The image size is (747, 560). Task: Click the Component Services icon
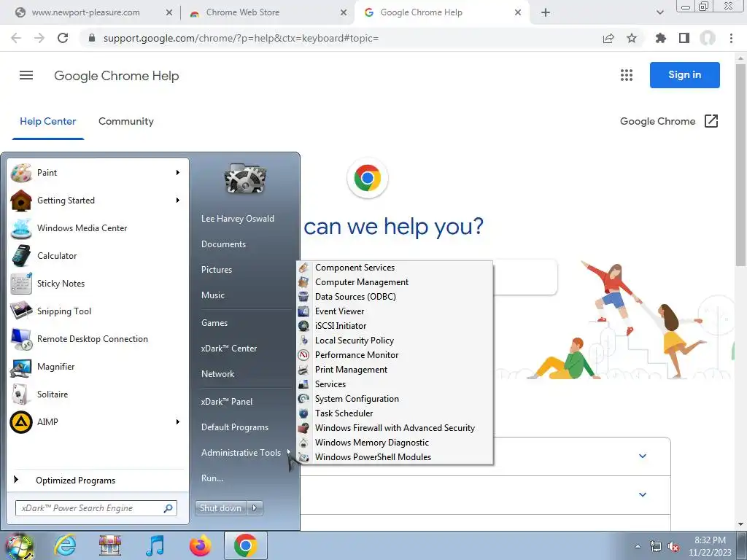(x=303, y=268)
